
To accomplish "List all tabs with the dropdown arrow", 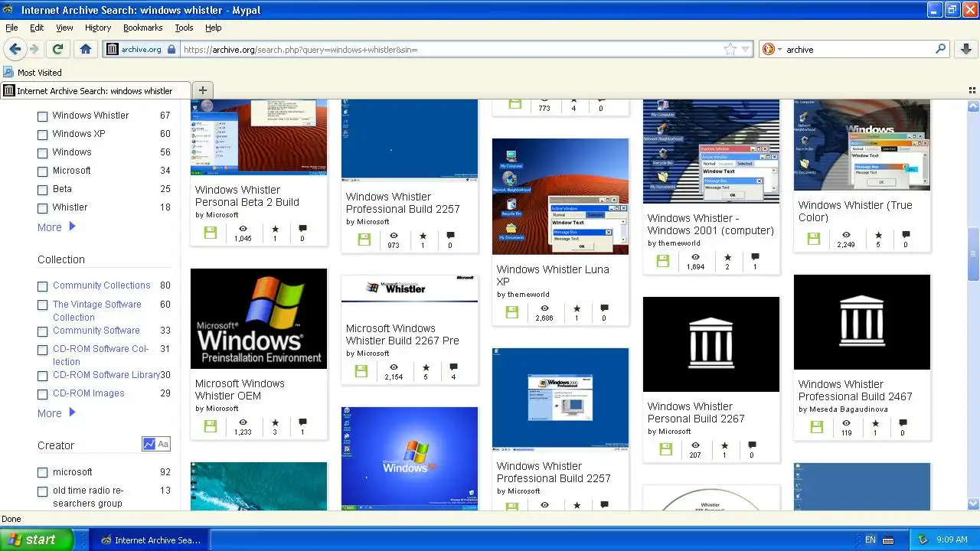I will click(x=972, y=90).
